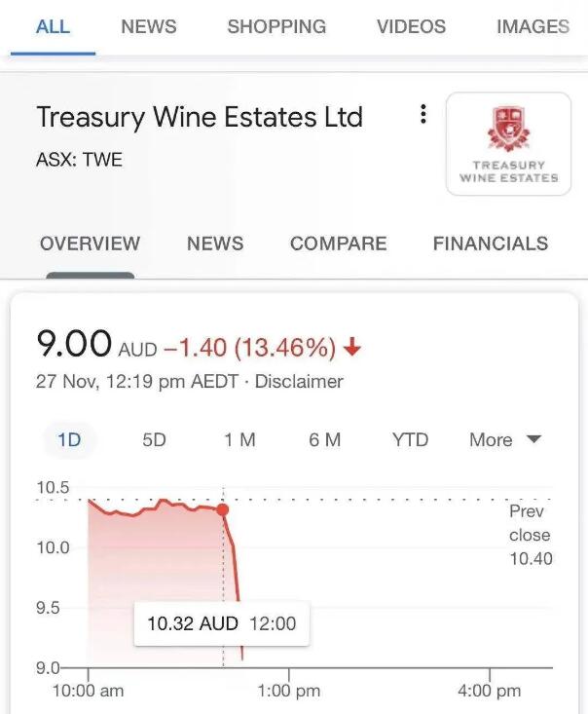Switch to YTD time range

410,440
